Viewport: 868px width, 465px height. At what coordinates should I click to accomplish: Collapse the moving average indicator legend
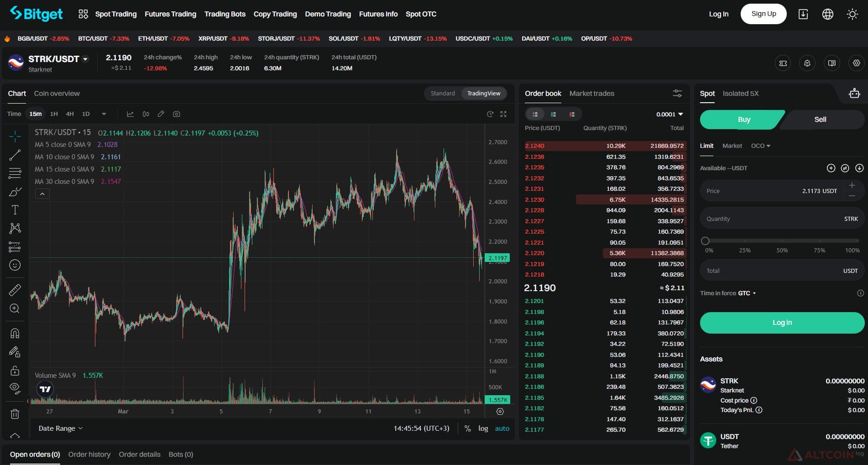coord(42,194)
